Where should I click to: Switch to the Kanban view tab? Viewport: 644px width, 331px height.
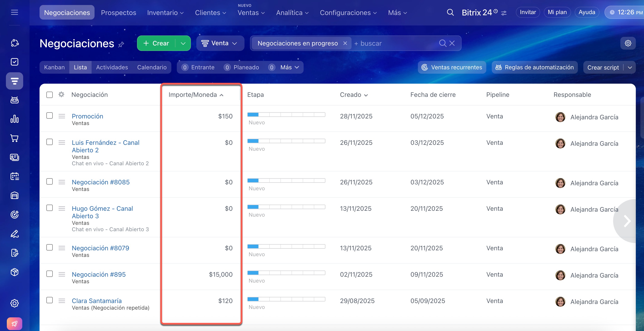pyautogui.click(x=54, y=67)
